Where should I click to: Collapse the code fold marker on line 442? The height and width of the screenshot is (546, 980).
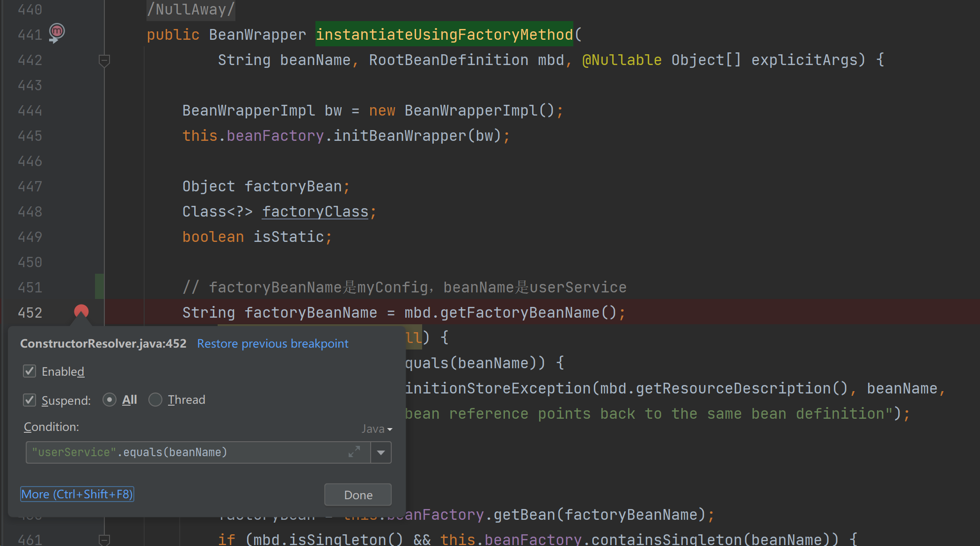pyautogui.click(x=104, y=60)
